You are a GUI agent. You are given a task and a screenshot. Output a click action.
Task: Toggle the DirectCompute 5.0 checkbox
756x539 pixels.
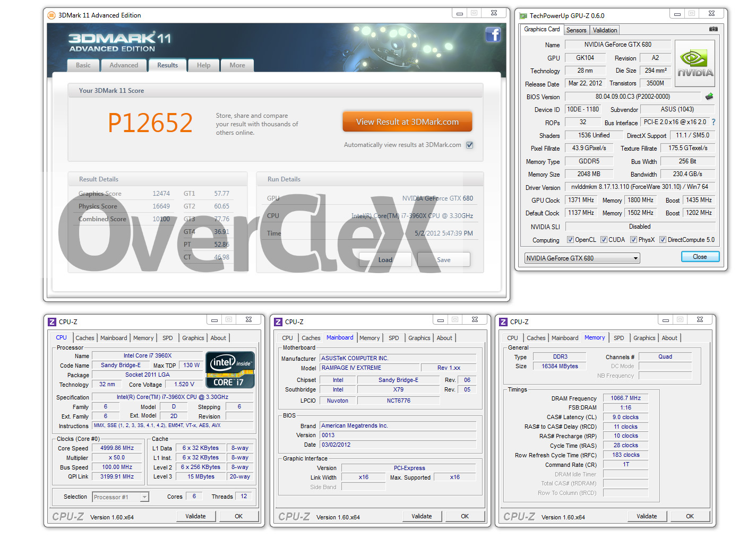click(x=663, y=240)
